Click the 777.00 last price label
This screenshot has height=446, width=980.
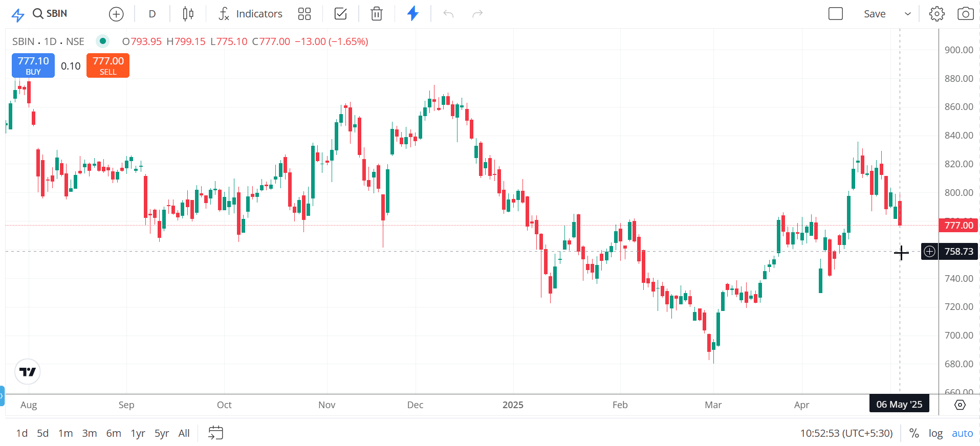tap(959, 225)
